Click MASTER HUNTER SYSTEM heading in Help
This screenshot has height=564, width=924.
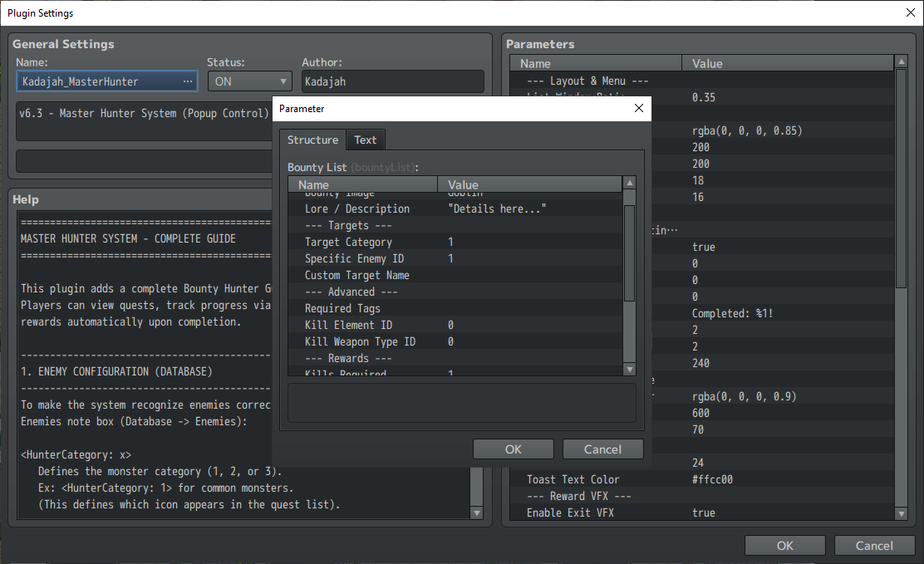(128, 238)
